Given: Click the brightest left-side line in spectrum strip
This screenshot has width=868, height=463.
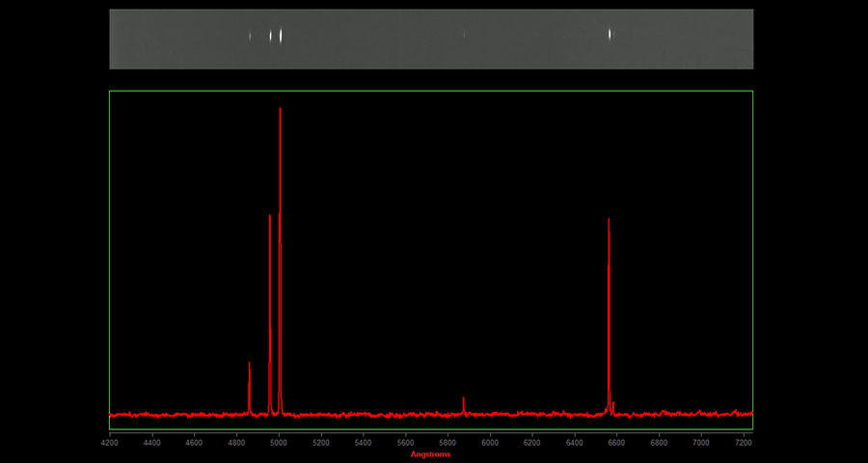Looking at the screenshot, I should [x=281, y=36].
